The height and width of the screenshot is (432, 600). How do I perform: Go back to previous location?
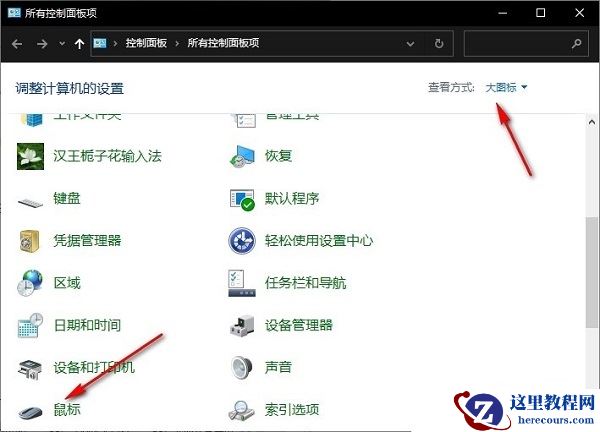click(x=17, y=44)
